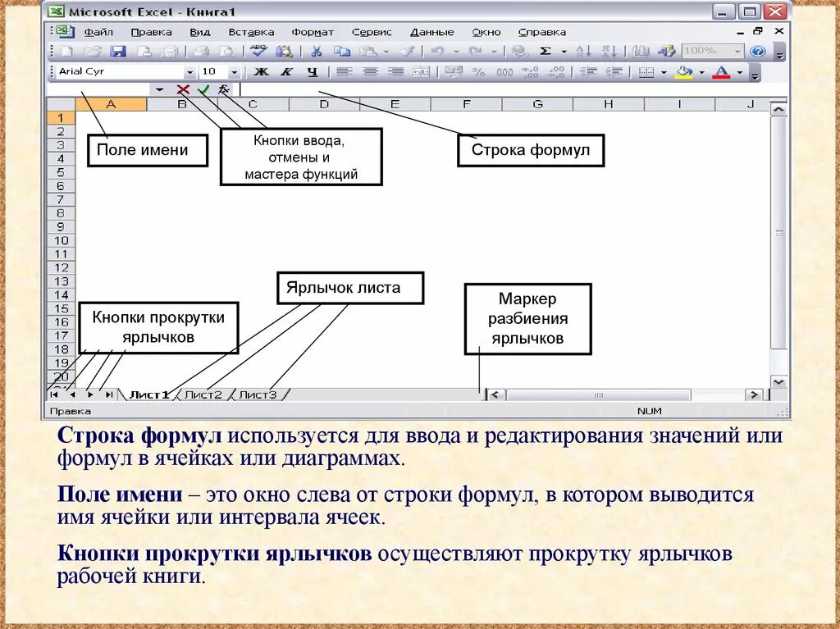
Task: Toggle bold formatting (Ж)
Action: coord(261,72)
